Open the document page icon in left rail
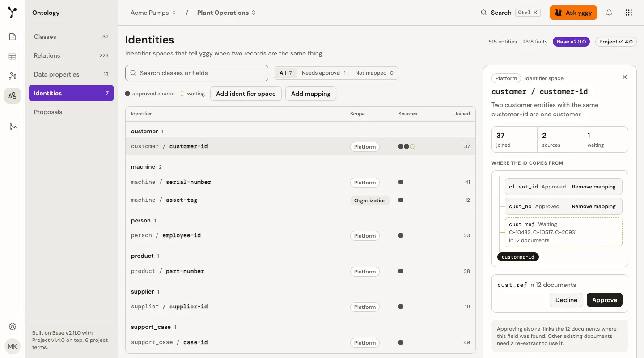The width and height of the screenshot is (644, 358). click(x=13, y=37)
